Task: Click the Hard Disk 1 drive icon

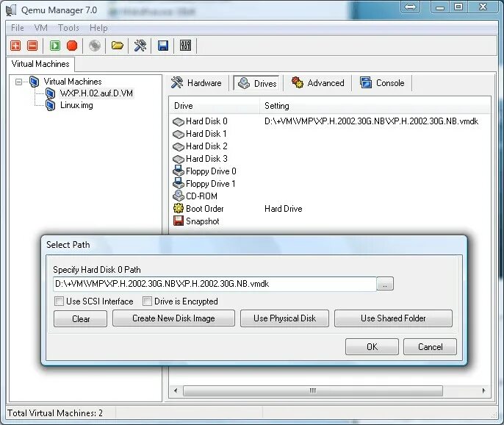Action: click(x=179, y=134)
